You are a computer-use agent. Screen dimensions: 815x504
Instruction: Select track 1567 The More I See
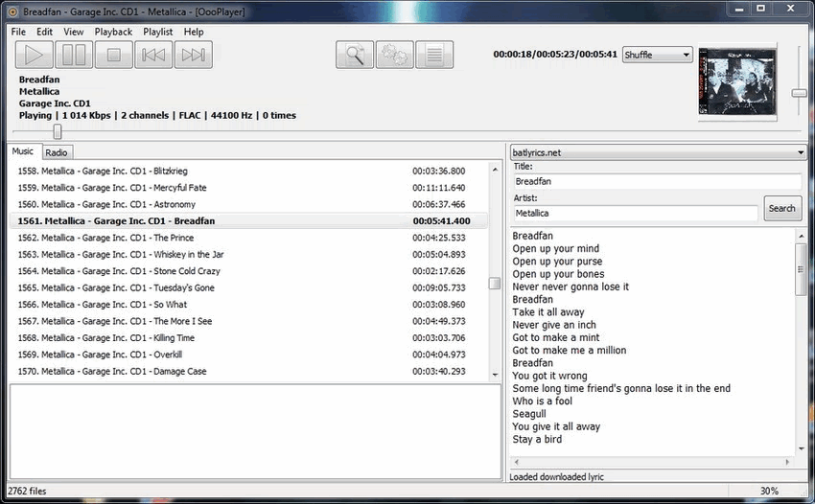click(x=248, y=321)
